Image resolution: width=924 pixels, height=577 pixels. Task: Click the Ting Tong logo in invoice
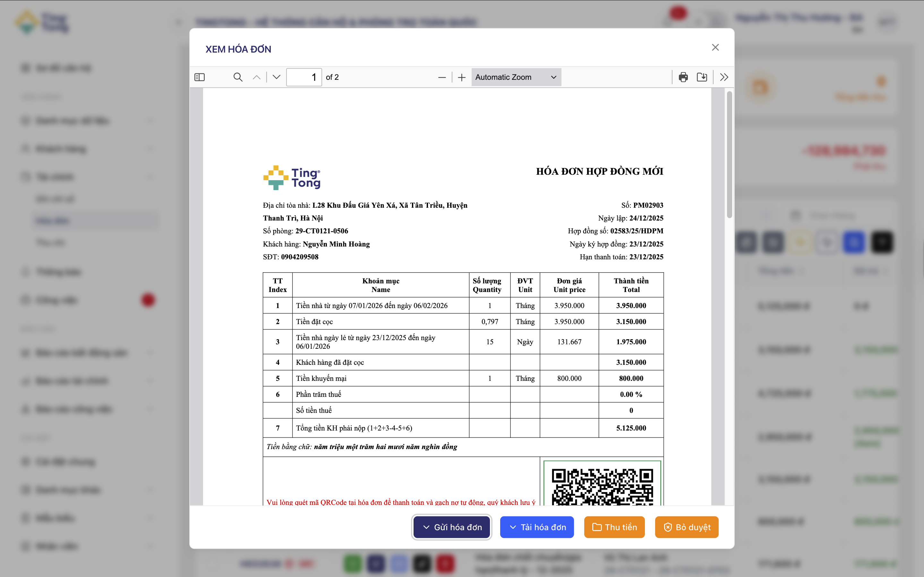click(292, 178)
